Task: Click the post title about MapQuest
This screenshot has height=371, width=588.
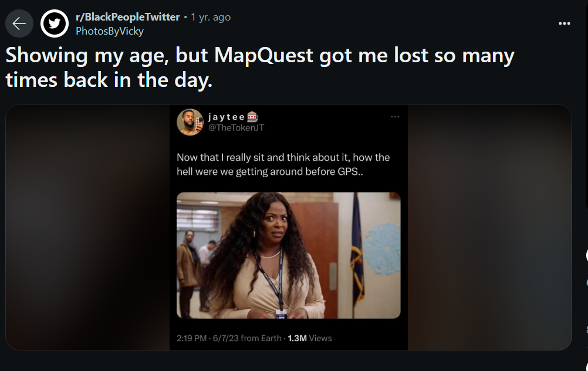Action: pyautogui.click(x=259, y=68)
